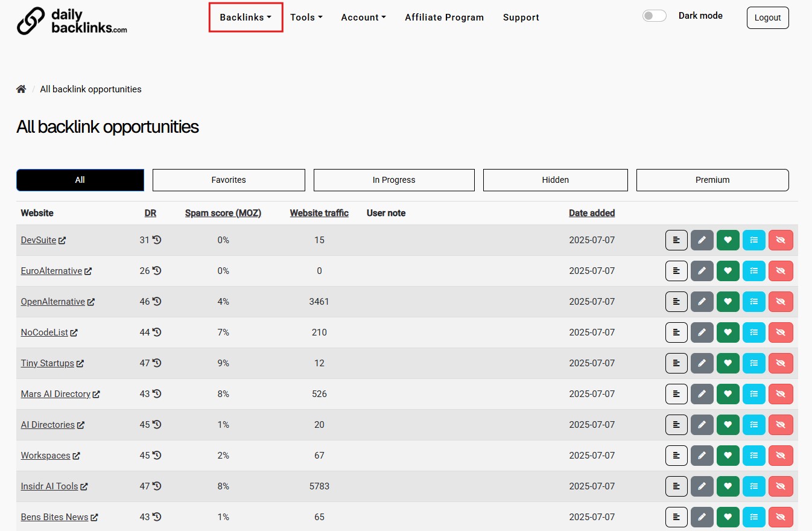Mark DevSuite as in progress
Image resolution: width=812 pixels, height=531 pixels.
coord(753,240)
